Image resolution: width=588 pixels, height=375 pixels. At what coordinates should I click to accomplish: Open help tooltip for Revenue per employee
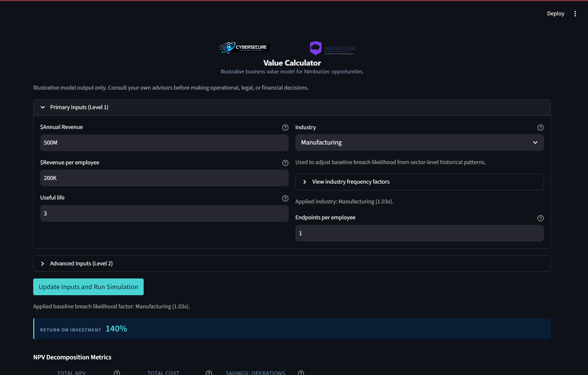click(285, 163)
